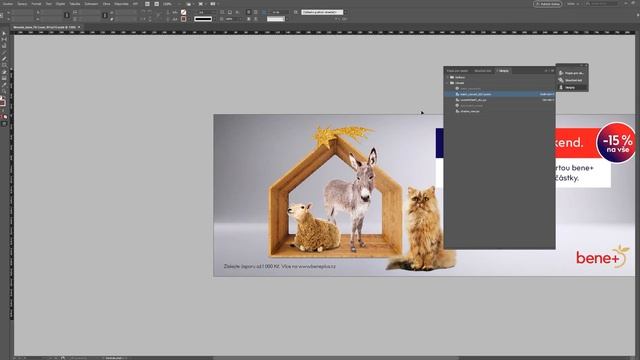The width and height of the screenshot is (640, 360).
Task: Open the Zobrazení menu
Action: point(91,4)
